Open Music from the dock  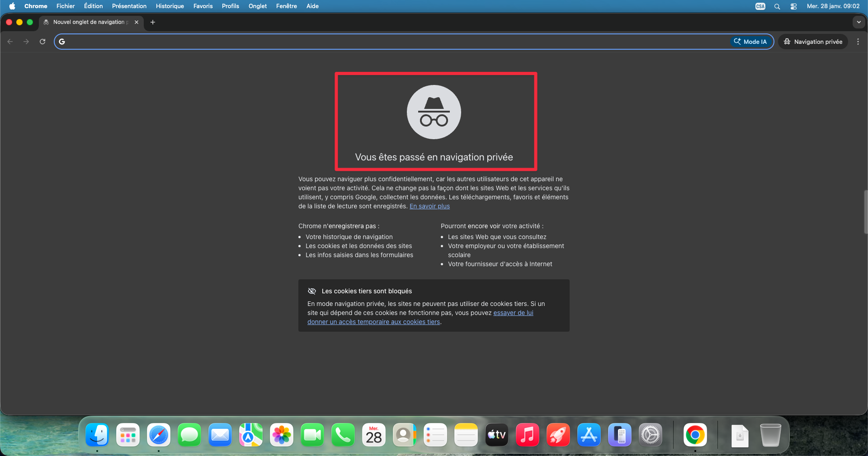pos(528,435)
